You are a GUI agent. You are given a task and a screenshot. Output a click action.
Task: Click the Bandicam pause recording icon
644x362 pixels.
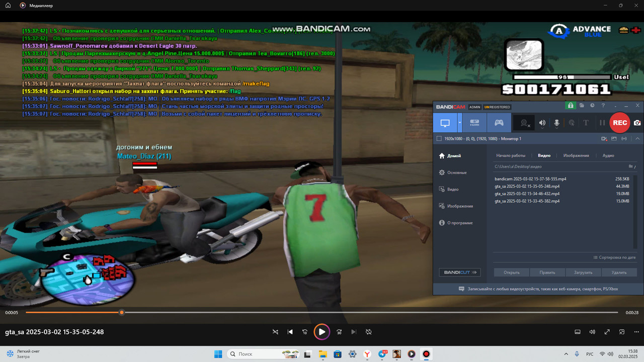tap(602, 123)
